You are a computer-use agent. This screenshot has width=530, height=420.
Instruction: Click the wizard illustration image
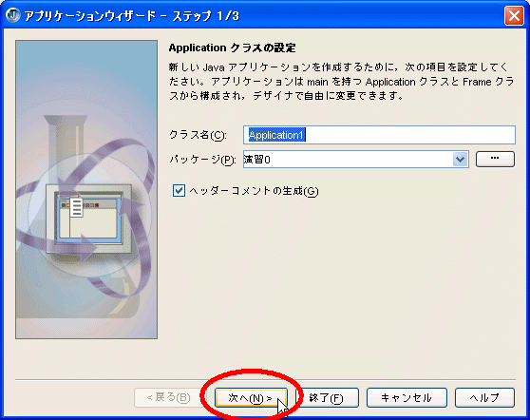click(86, 189)
